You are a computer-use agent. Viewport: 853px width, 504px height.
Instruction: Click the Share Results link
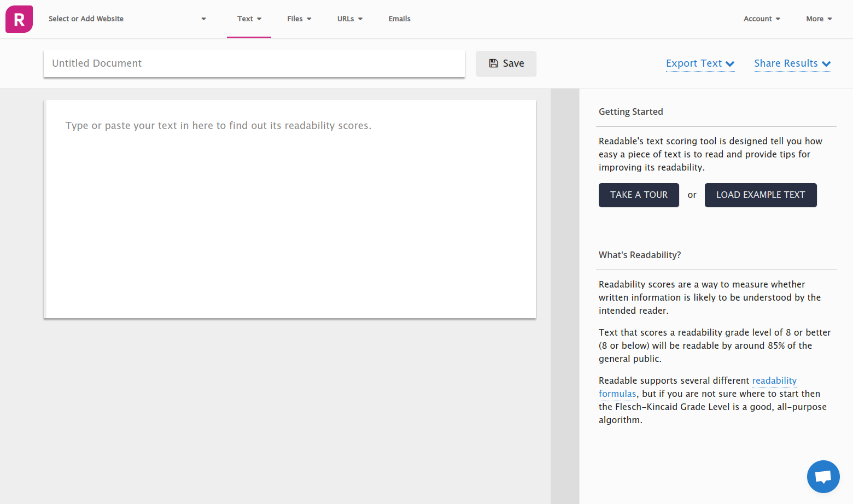point(786,63)
